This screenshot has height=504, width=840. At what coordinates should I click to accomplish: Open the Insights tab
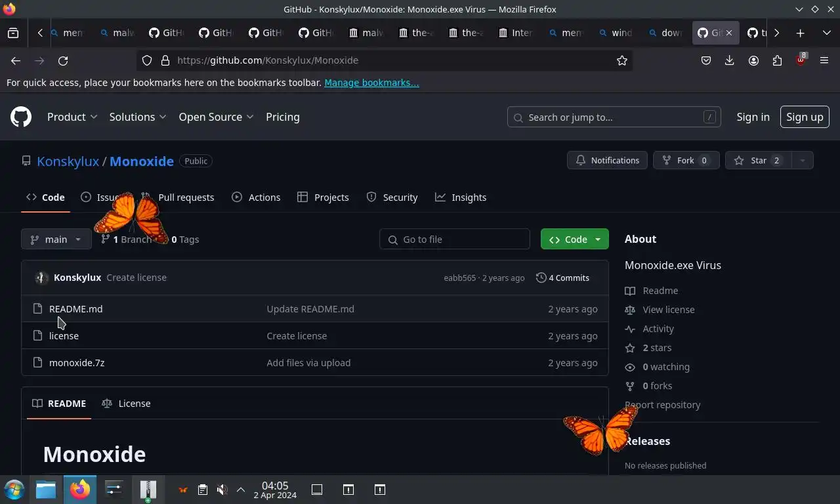(461, 198)
